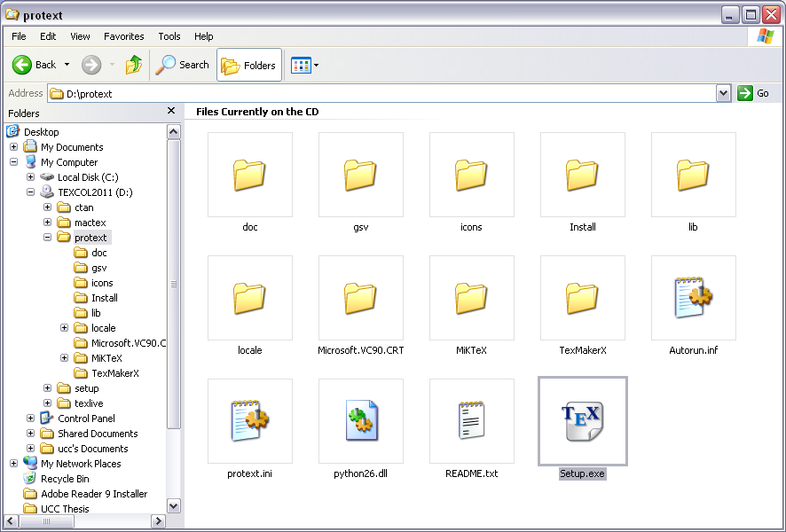
Task: Expand Local Disk (C:) tree node
Action: tap(30, 176)
